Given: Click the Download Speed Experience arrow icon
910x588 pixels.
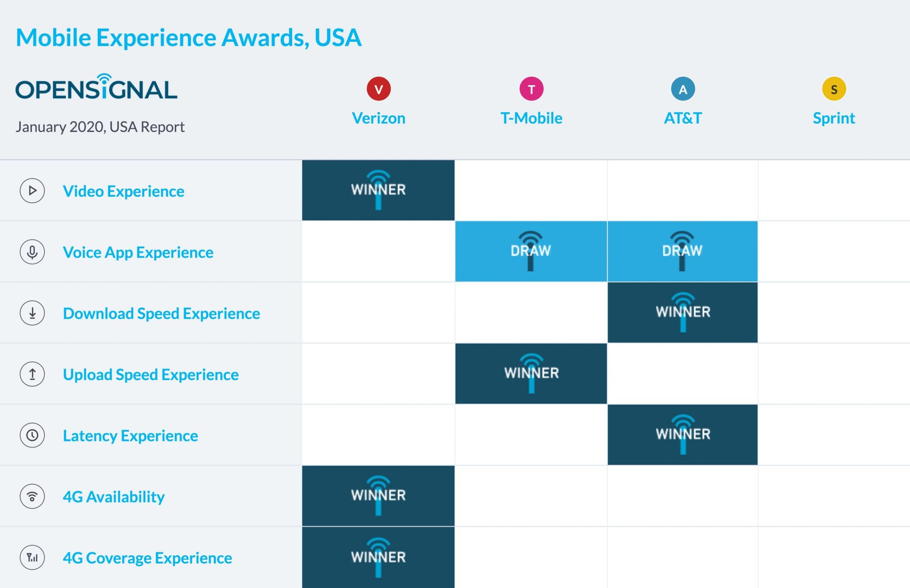Looking at the screenshot, I should pos(32,313).
